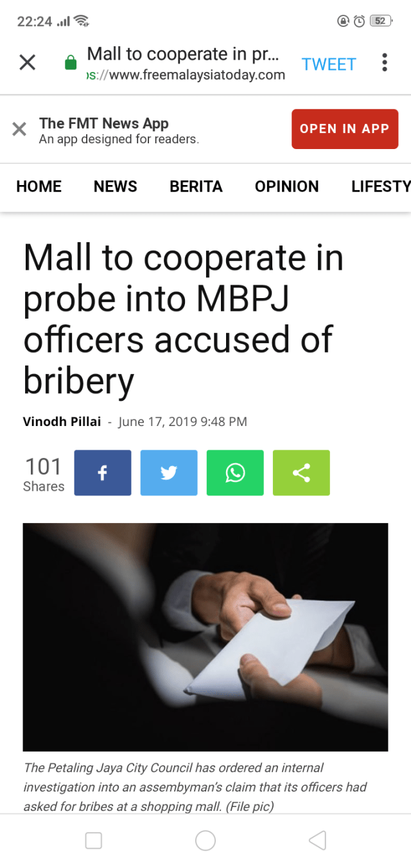Tap the envelope bribery article image
The image size is (411, 868).
[x=205, y=637]
